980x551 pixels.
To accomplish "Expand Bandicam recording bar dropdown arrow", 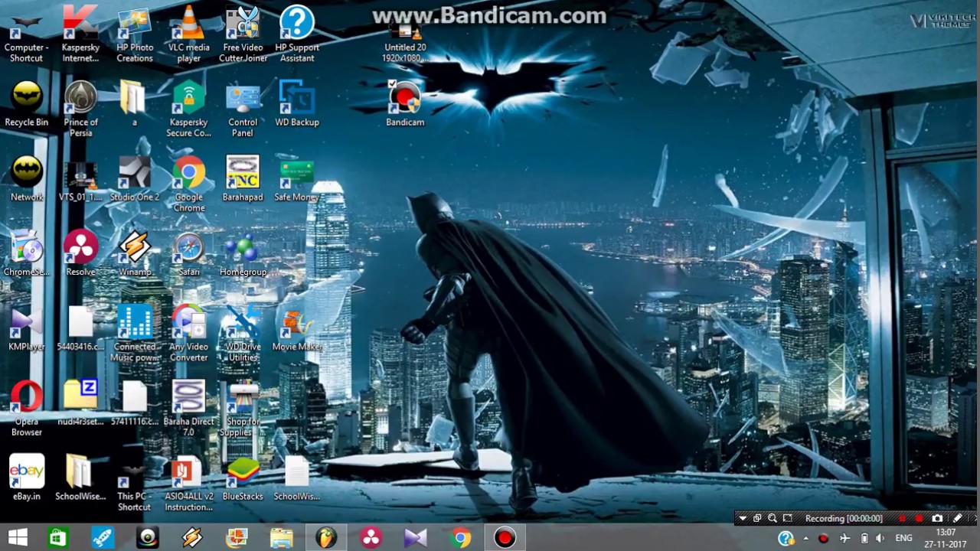I will [x=742, y=518].
